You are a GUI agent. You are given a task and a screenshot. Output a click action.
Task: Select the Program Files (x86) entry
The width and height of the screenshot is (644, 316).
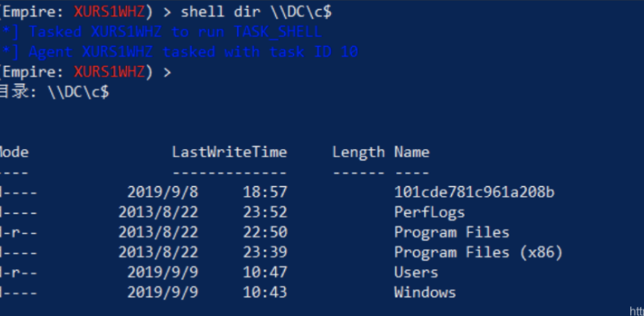click(479, 252)
